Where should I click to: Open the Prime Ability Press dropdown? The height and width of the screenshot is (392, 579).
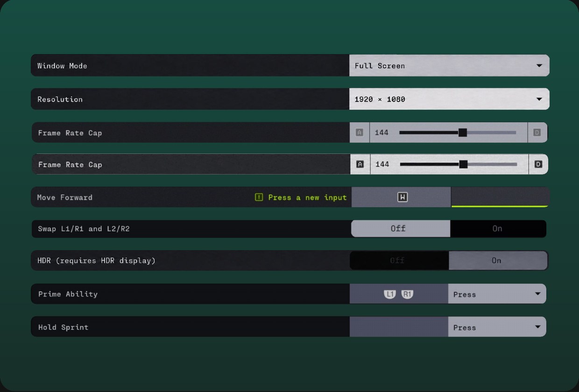point(497,294)
